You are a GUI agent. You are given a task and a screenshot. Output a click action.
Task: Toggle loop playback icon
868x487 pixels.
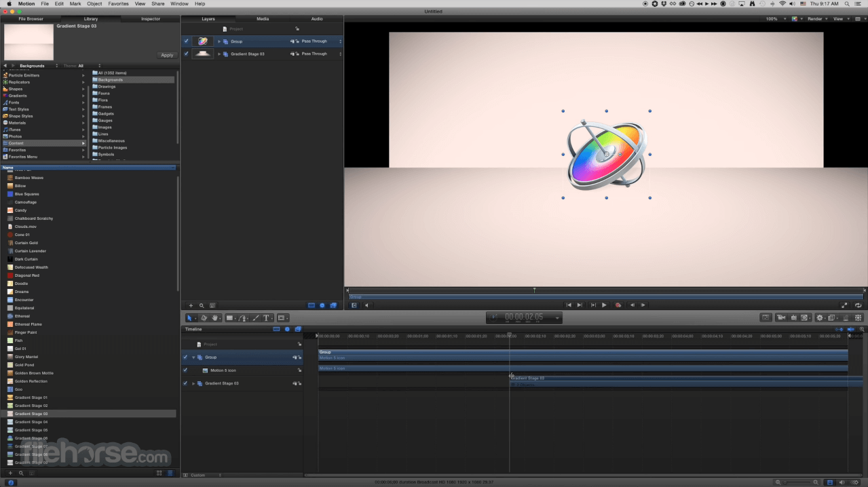[x=858, y=305]
